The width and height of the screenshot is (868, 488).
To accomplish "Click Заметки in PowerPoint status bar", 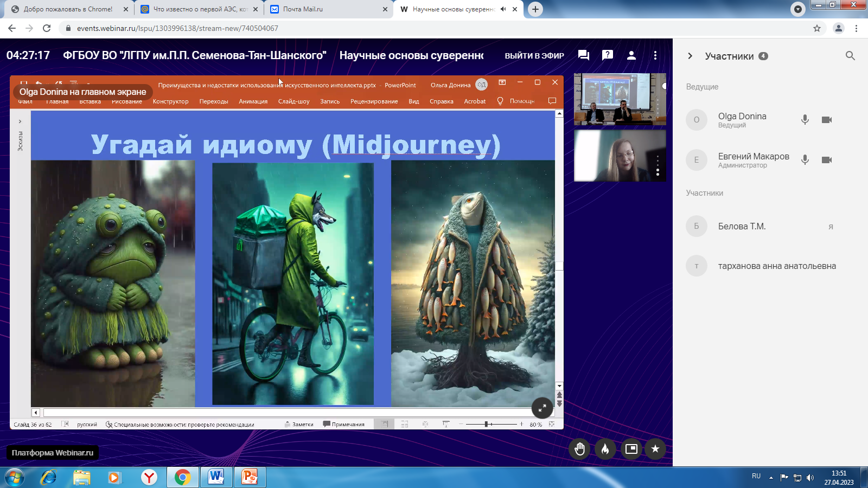I will pyautogui.click(x=299, y=425).
